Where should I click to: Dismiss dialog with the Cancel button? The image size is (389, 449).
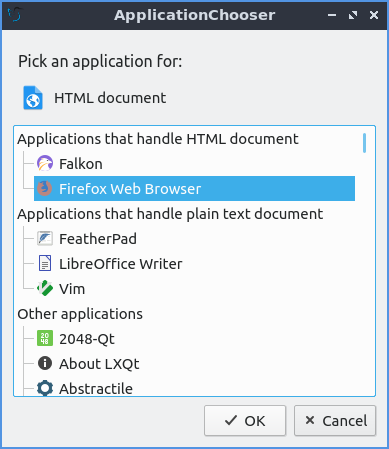point(335,421)
